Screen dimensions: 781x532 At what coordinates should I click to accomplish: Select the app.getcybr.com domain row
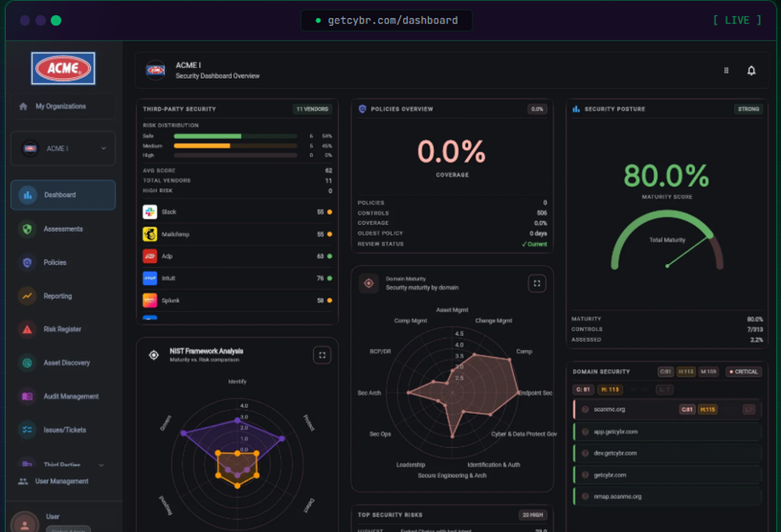coord(668,432)
